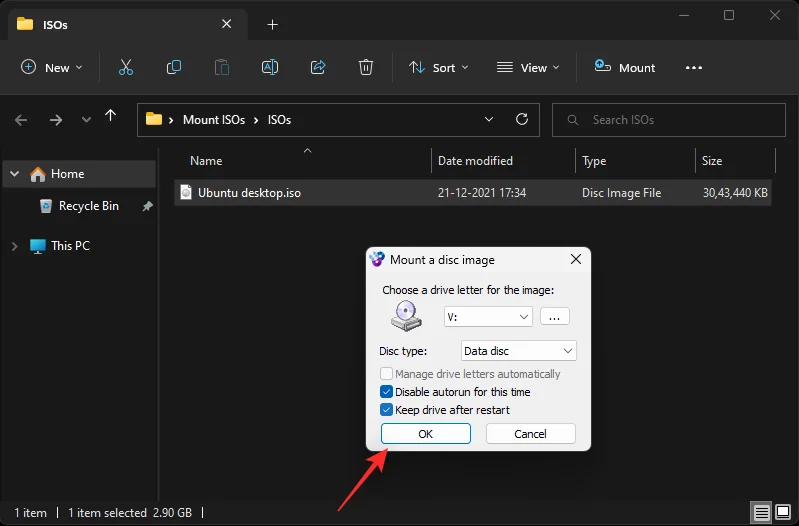Close the ISOs tab
This screenshot has width=799, height=526.
pyautogui.click(x=227, y=24)
